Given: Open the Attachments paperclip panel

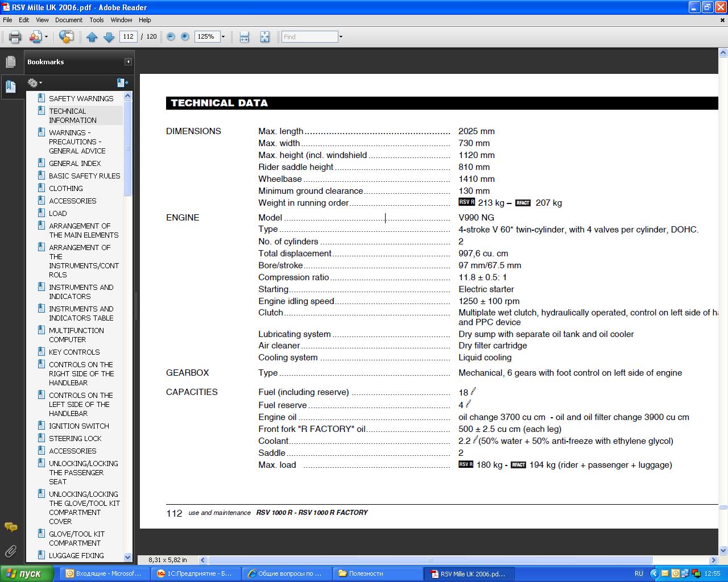Looking at the screenshot, I should click(x=11, y=551).
